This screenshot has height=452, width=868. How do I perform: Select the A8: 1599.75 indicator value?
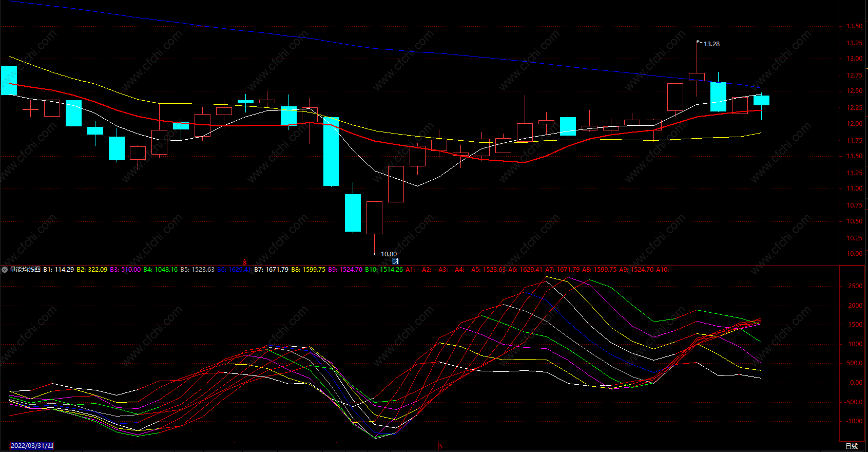pyautogui.click(x=600, y=270)
